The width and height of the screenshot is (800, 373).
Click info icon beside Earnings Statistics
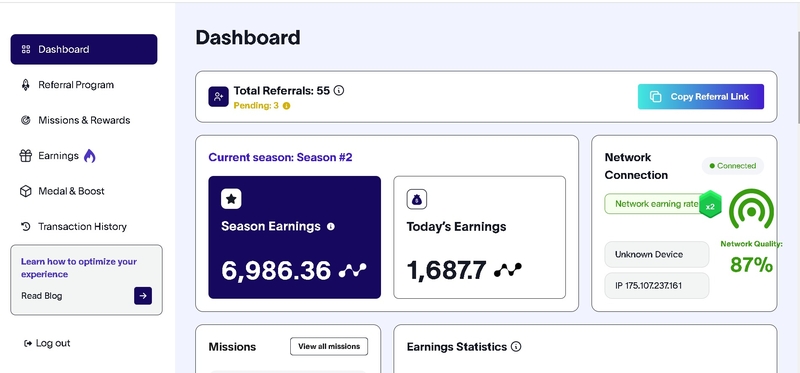click(x=516, y=347)
